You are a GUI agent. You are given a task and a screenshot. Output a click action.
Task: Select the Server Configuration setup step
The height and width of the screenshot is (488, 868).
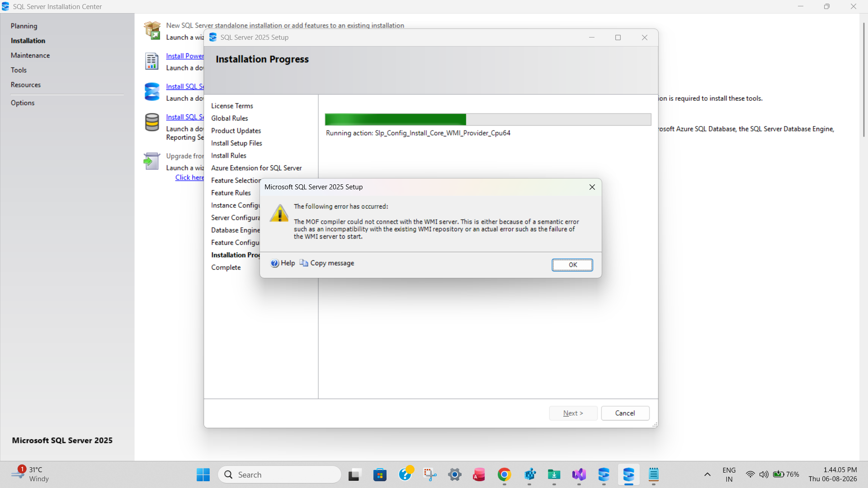tap(236, 218)
